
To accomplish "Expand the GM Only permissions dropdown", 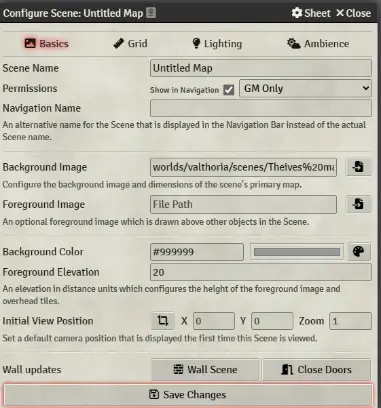I will point(305,88).
